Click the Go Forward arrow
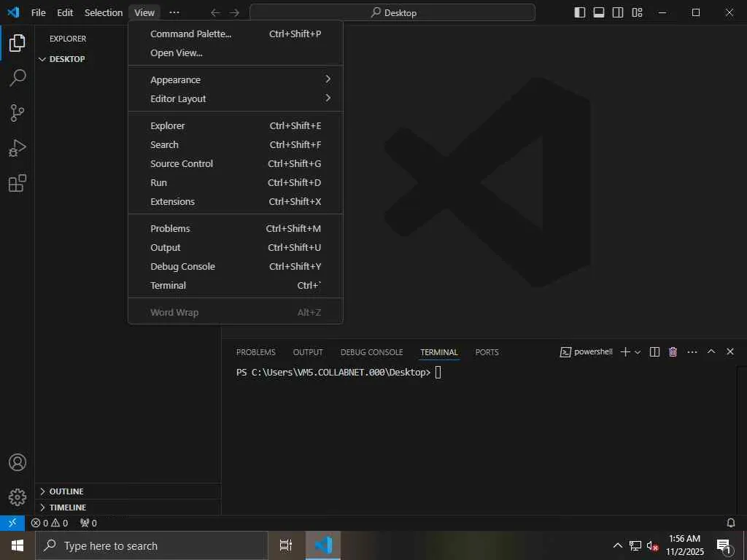Viewport: 747px width, 560px height. tap(234, 13)
